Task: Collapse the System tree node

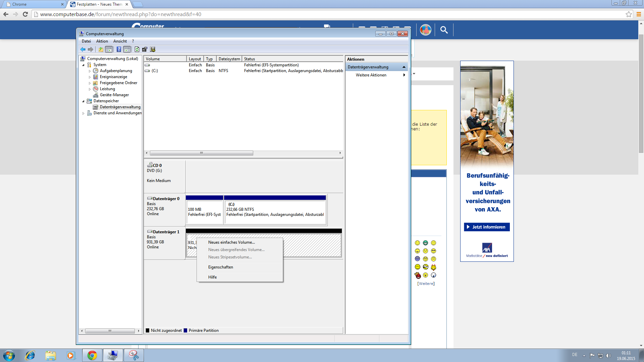Action: click(x=84, y=65)
